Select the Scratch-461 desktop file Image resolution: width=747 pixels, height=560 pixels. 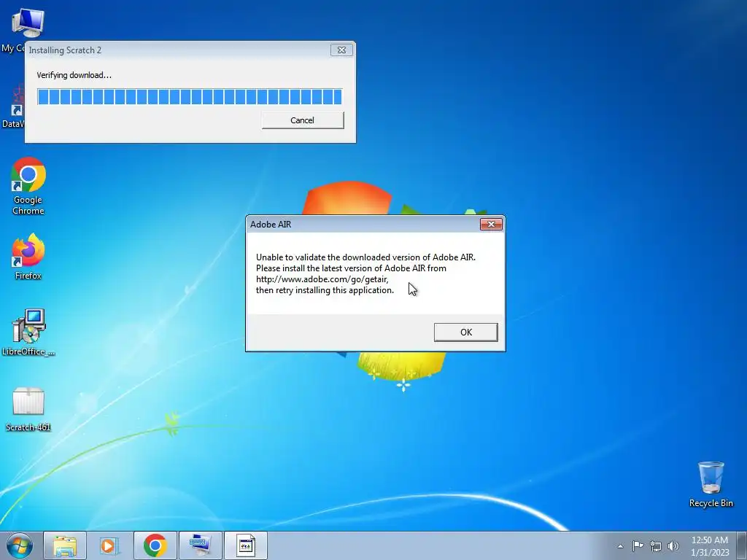coord(28,410)
